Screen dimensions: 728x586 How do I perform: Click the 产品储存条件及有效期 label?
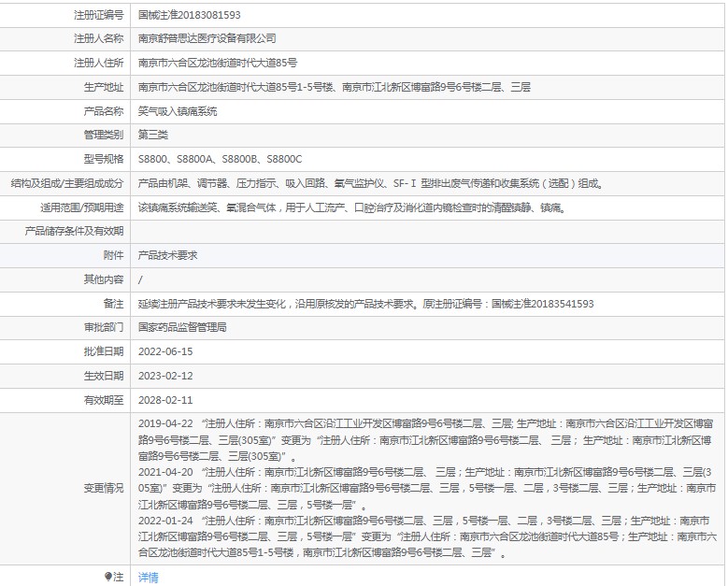tap(74, 231)
